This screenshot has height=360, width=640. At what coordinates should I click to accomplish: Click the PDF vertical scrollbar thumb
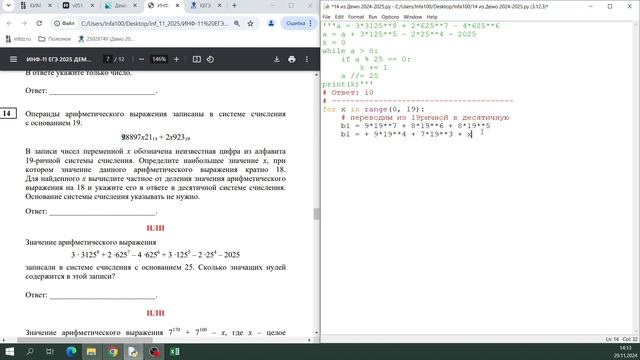click(316, 214)
